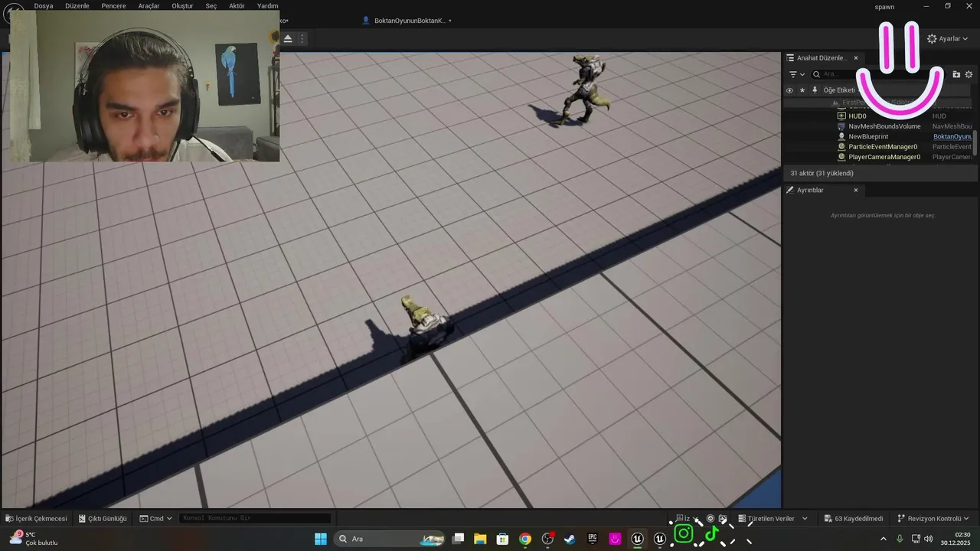Viewport: 980px width, 551px height.
Task: Select the Anahat Düzenleyici outliner tab
Action: [x=822, y=58]
